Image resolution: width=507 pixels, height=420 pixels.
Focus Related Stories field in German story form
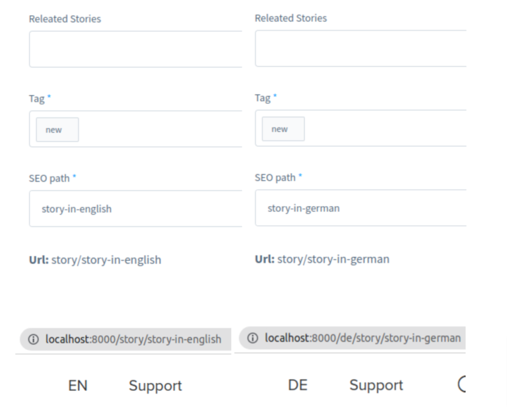tap(360, 49)
